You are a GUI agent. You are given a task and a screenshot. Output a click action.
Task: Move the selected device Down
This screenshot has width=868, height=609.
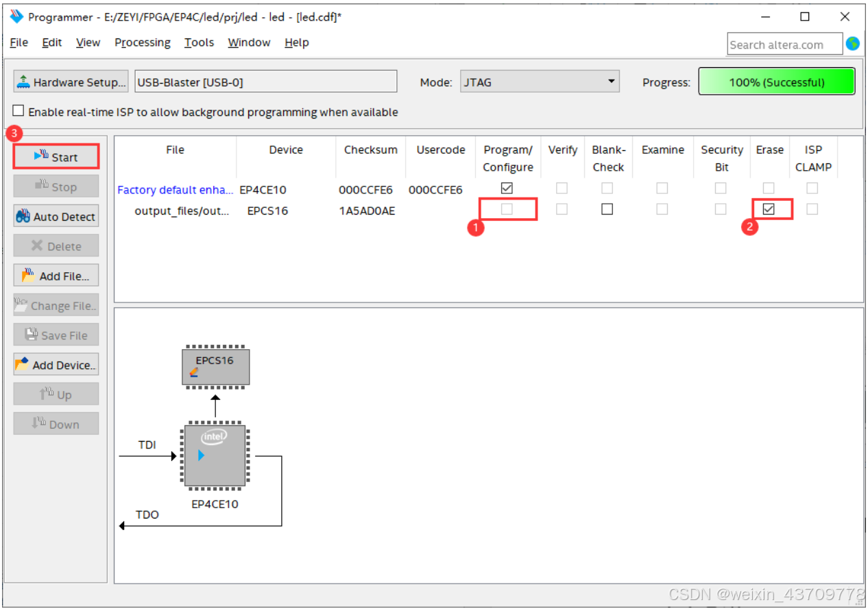click(x=56, y=424)
